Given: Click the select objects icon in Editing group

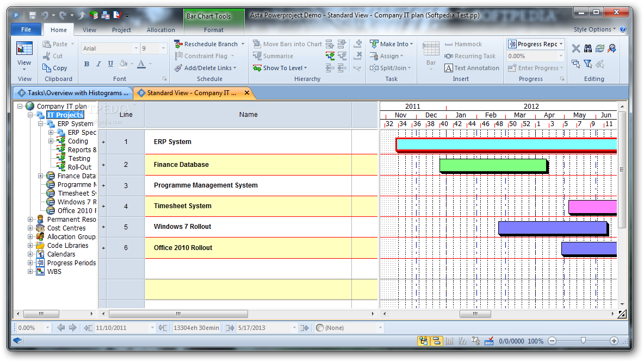Looking at the screenshot, I should pyautogui.click(x=576, y=64).
